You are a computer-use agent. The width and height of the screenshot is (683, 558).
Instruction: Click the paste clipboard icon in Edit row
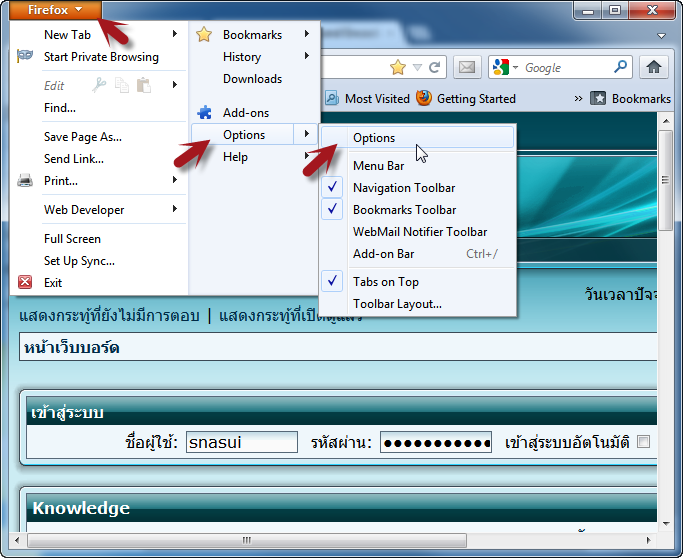(144, 85)
